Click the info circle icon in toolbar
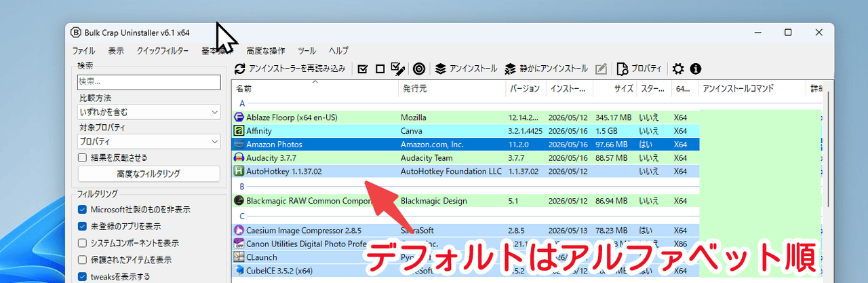Image resolution: width=868 pixels, height=283 pixels. [x=695, y=69]
